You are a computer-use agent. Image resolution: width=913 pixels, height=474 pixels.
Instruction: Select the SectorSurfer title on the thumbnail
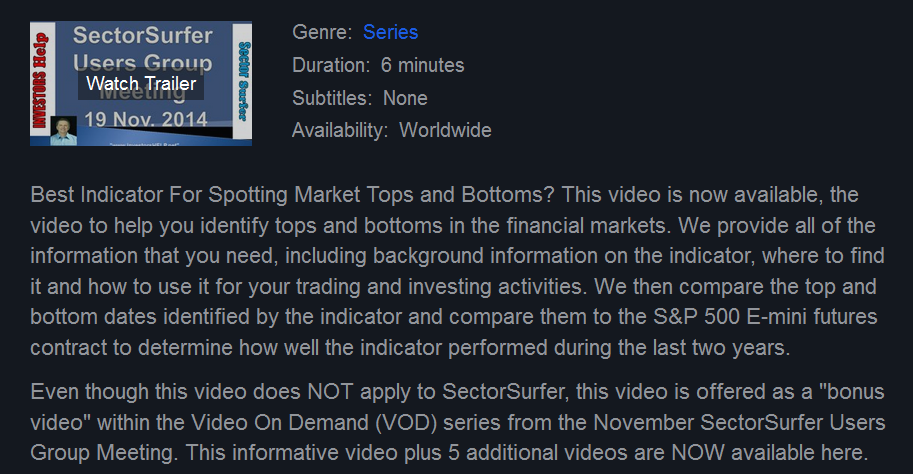coord(142,36)
